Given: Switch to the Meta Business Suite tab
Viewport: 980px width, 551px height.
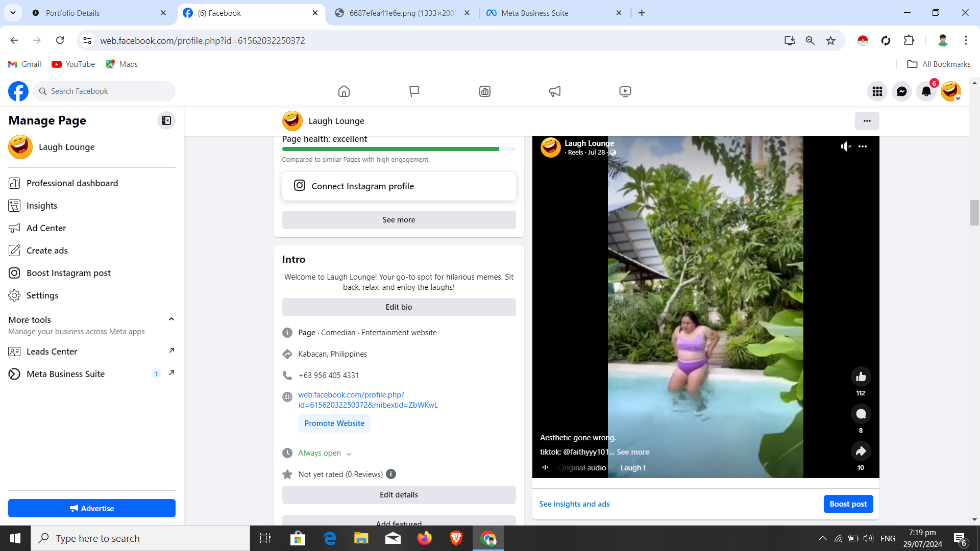Looking at the screenshot, I should point(534,13).
